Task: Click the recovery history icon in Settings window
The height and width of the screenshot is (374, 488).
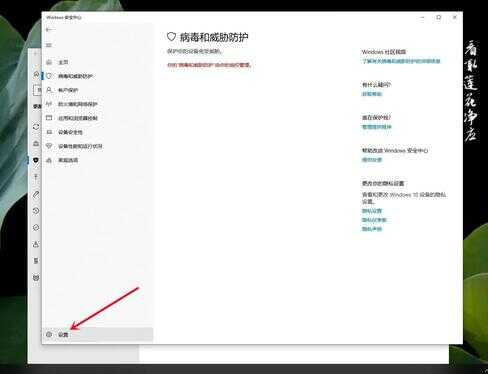Action: tap(36, 211)
